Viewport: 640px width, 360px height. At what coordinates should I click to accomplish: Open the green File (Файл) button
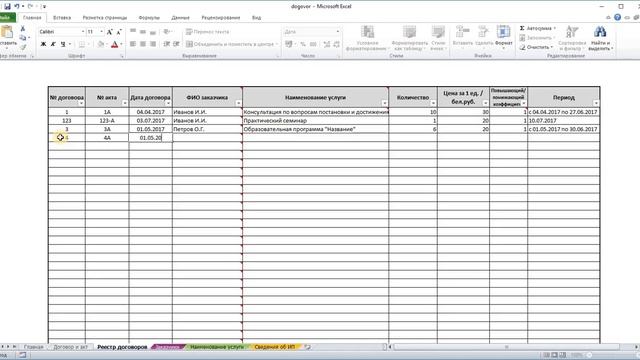coord(7,18)
